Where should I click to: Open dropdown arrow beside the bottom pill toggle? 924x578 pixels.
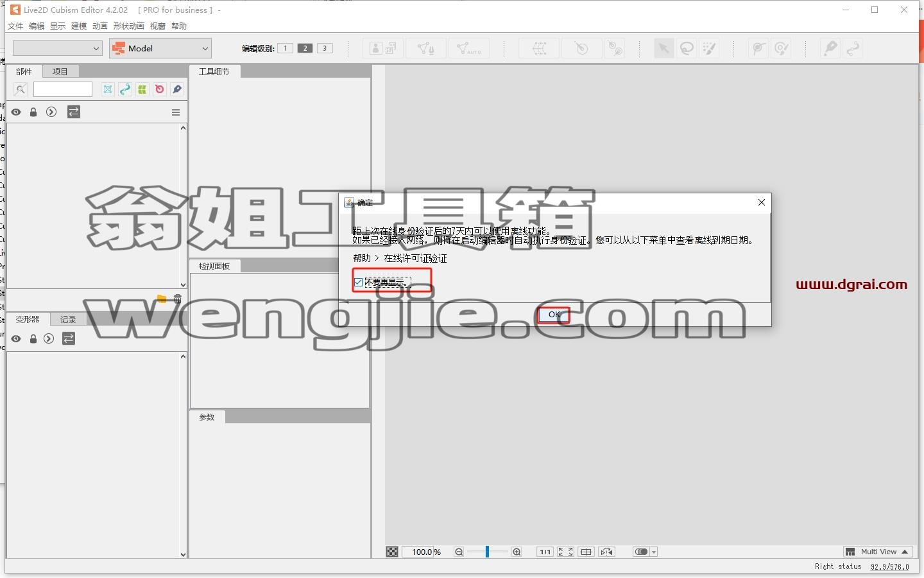[x=654, y=552]
